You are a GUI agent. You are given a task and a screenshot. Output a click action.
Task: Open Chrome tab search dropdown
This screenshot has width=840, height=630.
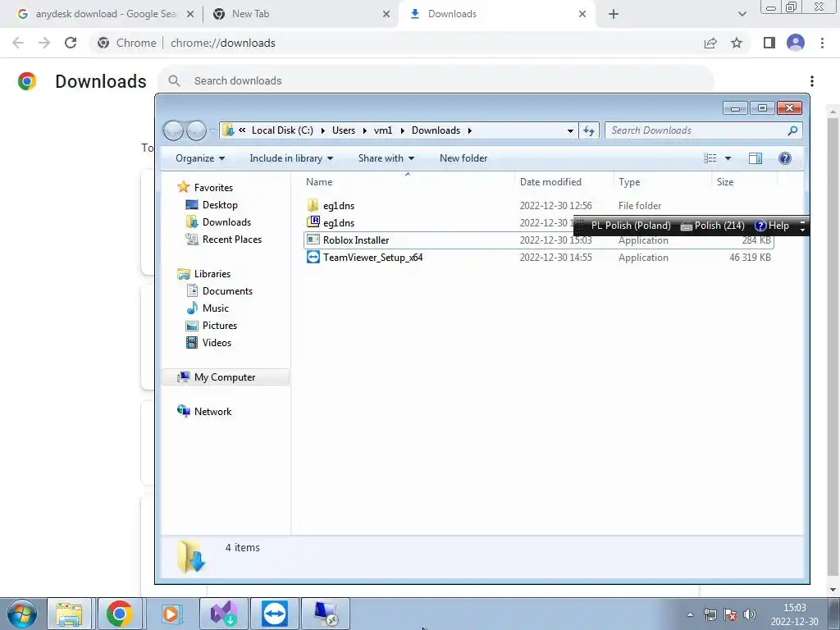[742, 14]
